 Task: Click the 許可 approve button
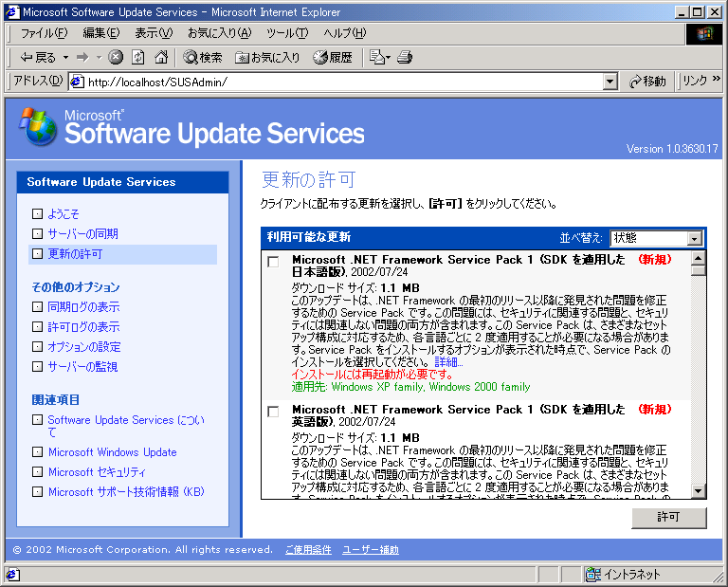pos(668,518)
